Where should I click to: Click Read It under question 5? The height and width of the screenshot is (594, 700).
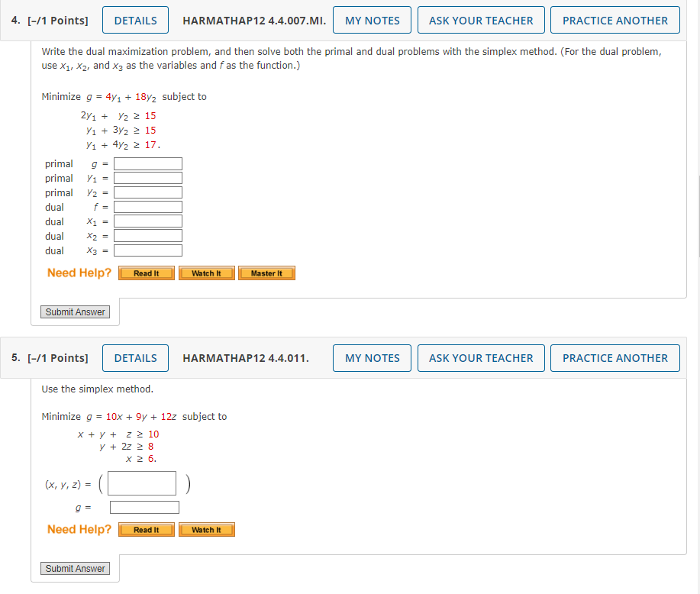146,529
